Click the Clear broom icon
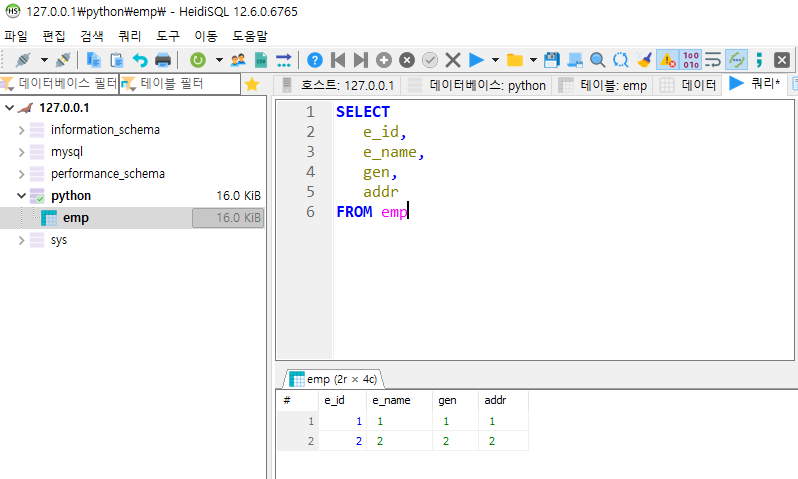Image resolution: width=798 pixels, height=479 pixels. point(644,60)
